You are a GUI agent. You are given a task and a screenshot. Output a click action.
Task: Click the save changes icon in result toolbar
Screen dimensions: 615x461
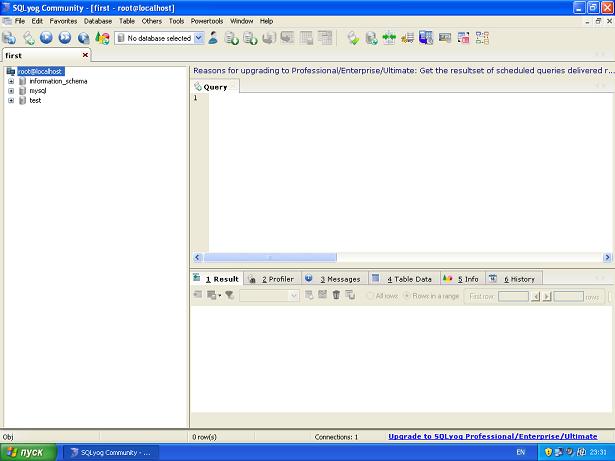[322, 294]
